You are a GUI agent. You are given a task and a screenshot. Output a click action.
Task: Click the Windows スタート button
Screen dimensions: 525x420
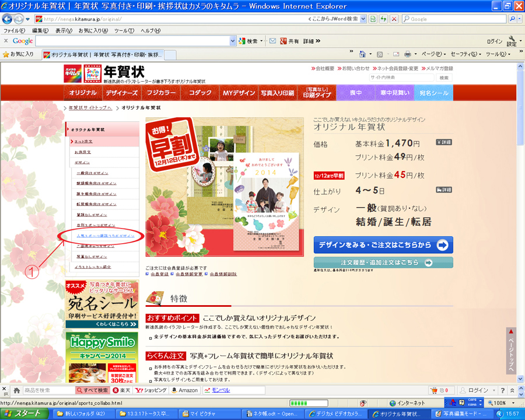[x=24, y=414]
